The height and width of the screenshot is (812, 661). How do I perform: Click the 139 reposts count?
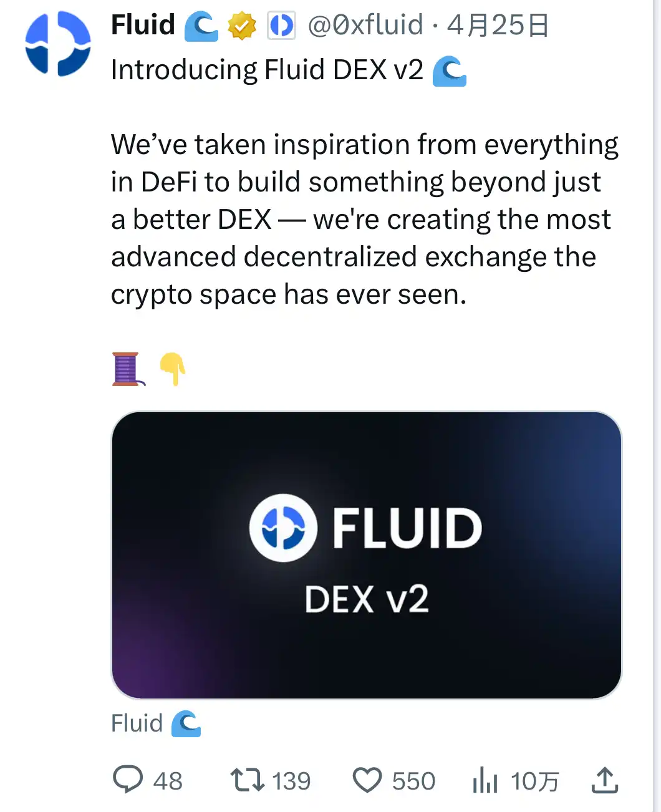pyautogui.click(x=291, y=781)
